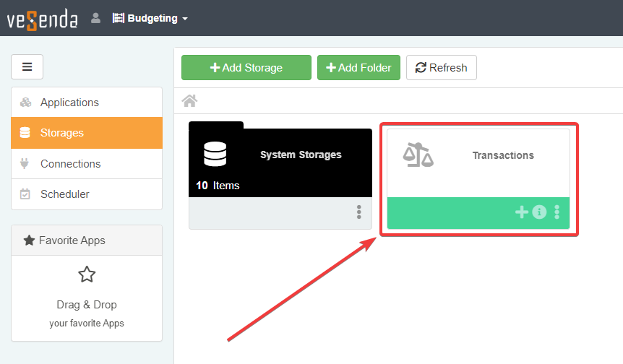Open Transactions three-dot options menu
The height and width of the screenshot is (364, 623).
coord(557,212)
